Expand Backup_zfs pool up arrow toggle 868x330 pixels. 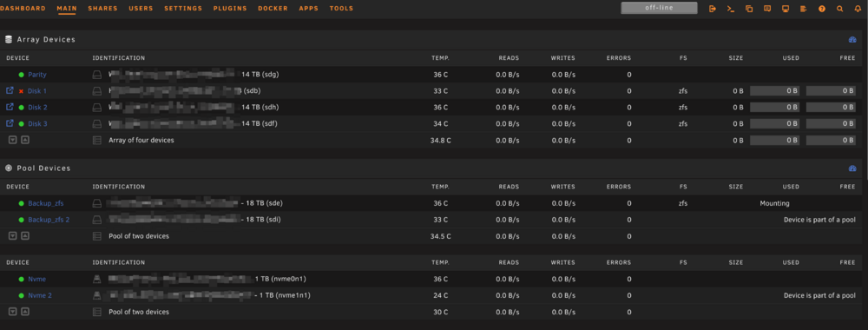coord(25,236)
